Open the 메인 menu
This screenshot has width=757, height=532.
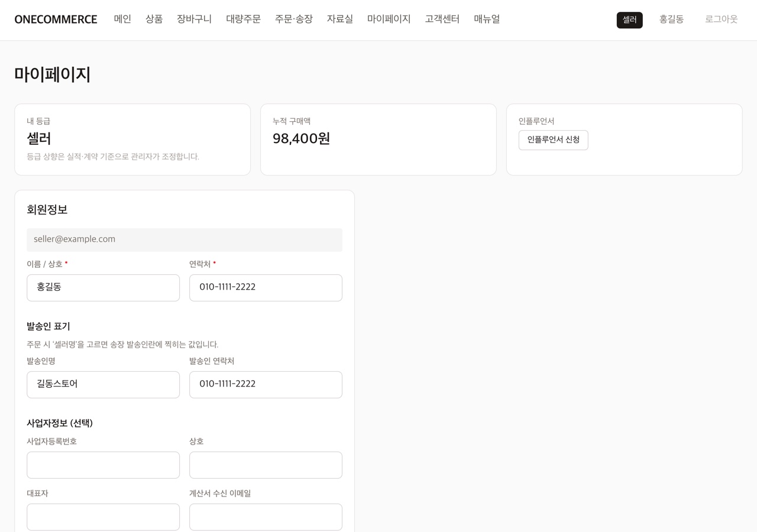[122, 19]
